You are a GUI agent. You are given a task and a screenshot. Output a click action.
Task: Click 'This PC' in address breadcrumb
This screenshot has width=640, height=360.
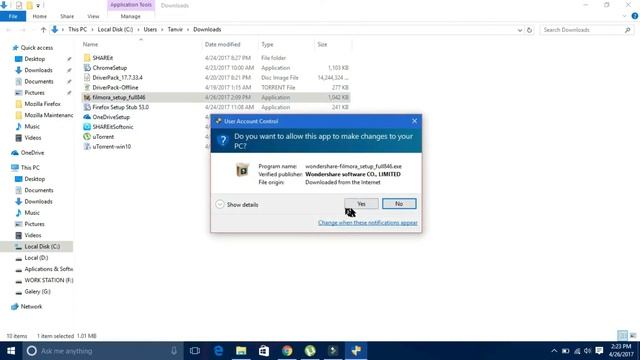point(78,29)
